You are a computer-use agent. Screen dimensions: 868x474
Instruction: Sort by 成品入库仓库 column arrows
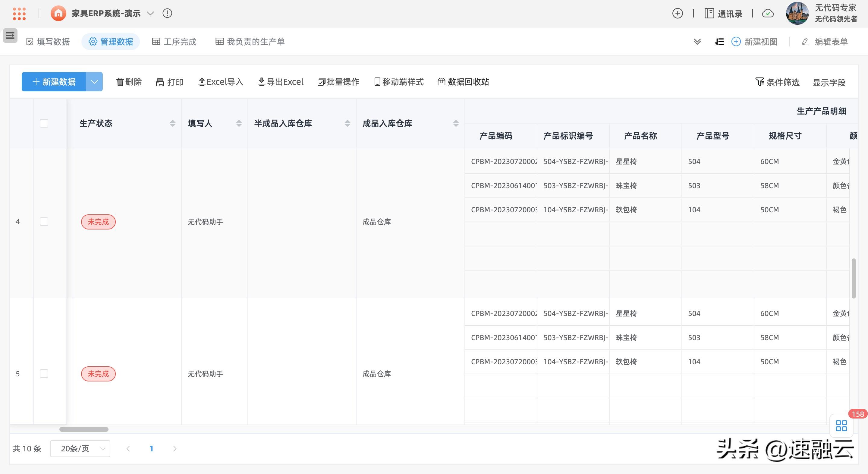[x=456, y=123]
